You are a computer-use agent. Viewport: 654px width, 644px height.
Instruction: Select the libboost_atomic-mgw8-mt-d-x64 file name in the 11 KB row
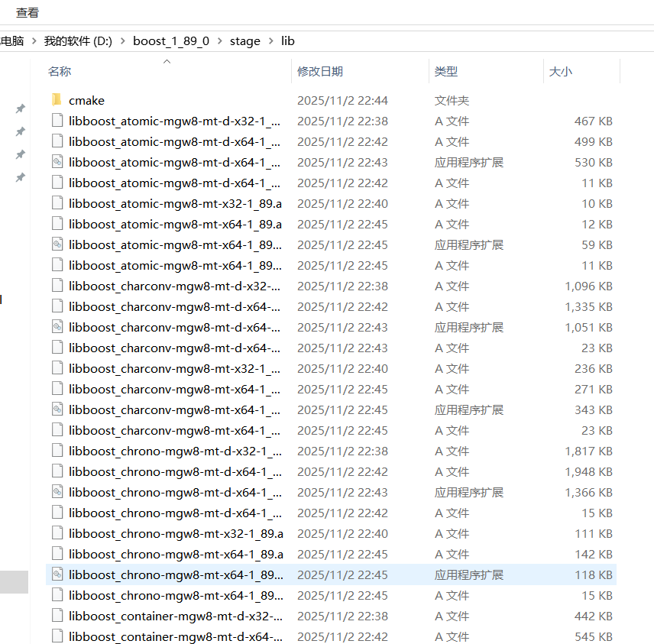[x=175, y=183]
